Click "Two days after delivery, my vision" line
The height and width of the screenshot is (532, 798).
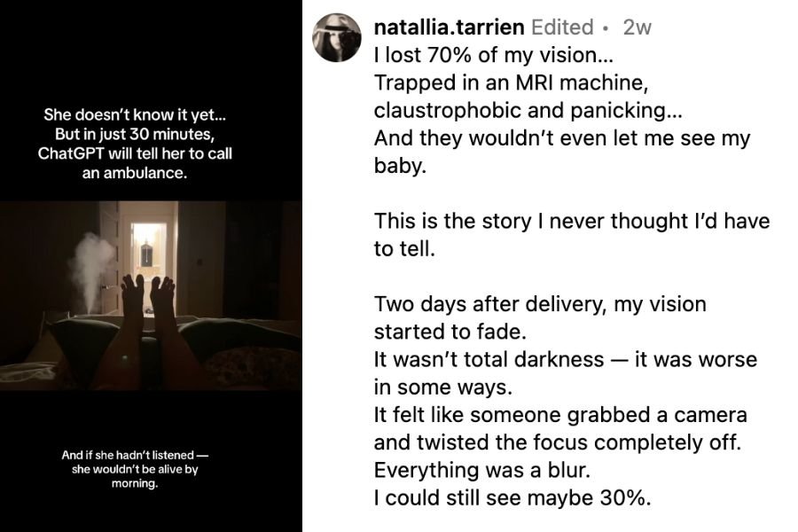(540, 304)
